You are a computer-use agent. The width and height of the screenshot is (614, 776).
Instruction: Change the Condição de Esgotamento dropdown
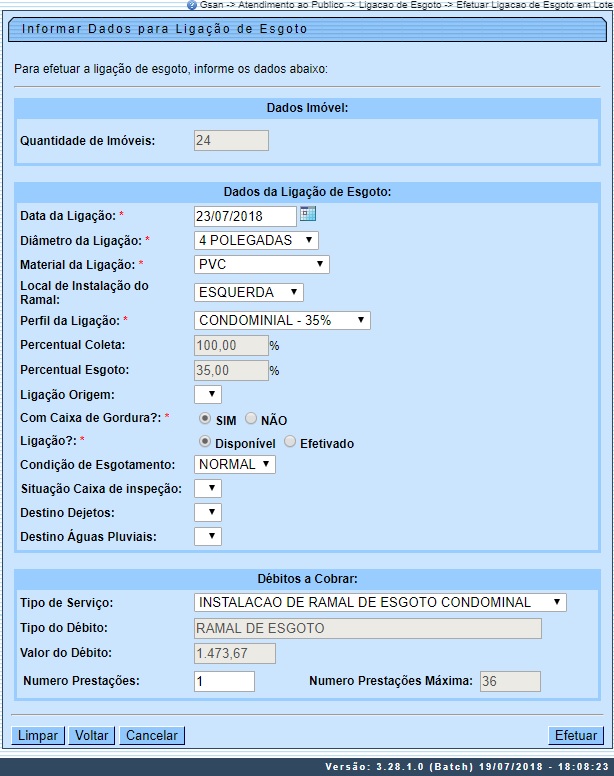pos(234,464)
